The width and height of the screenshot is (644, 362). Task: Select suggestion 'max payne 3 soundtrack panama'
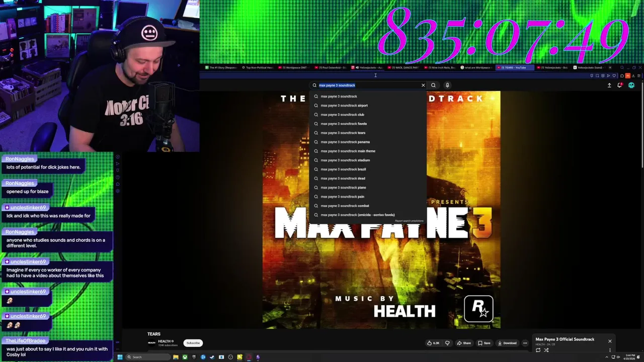point(368,142)
